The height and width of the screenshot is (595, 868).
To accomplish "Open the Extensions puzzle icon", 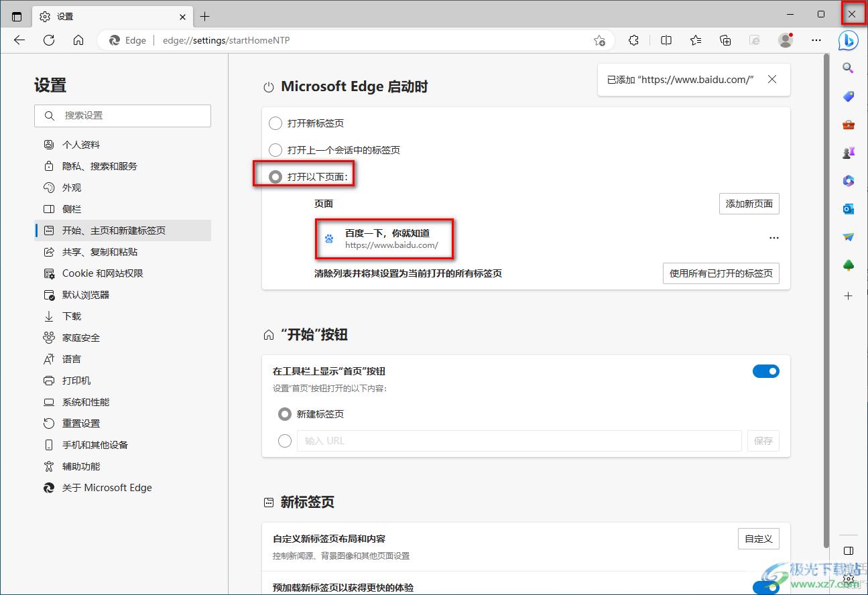I will click(x=634, y=40).
